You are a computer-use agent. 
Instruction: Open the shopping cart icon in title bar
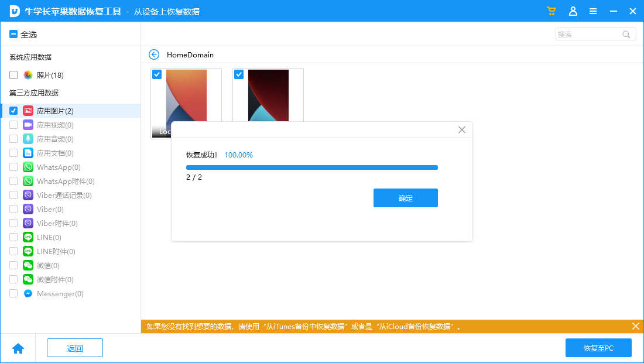click(x=551, y=11)
